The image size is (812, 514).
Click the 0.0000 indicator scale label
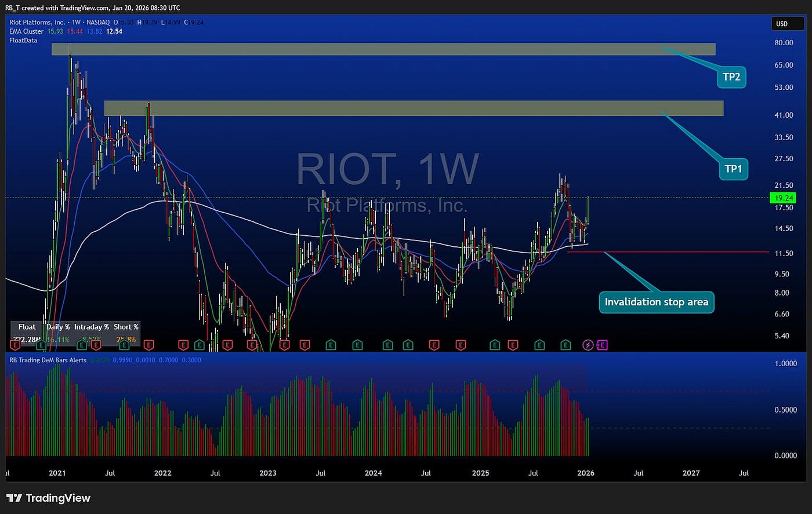(x=785, y=455)
